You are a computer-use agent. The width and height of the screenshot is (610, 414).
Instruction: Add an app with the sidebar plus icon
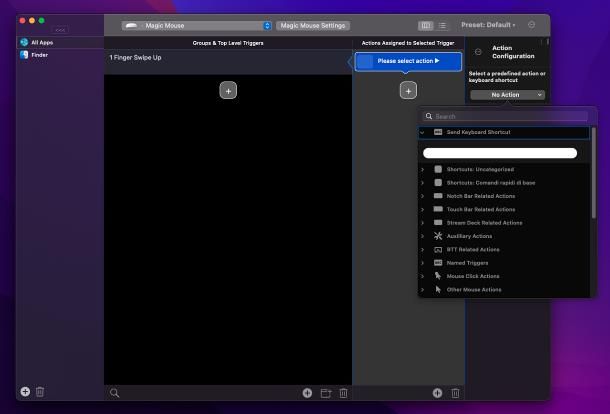(25, 391)
